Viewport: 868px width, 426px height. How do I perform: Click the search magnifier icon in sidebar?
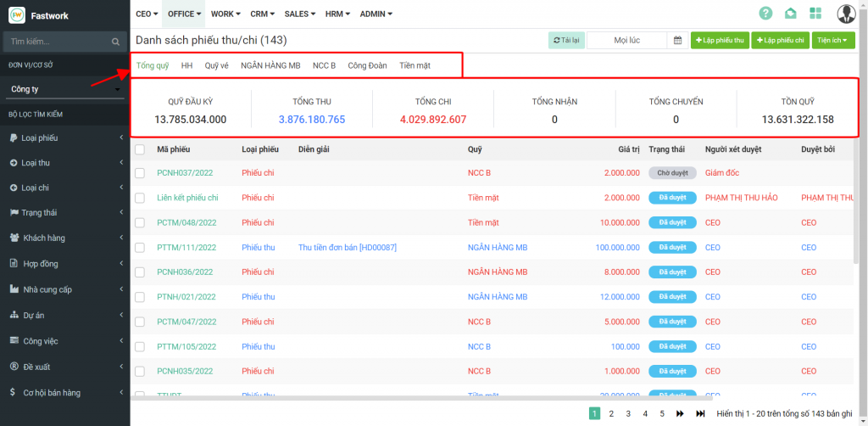click(x=116, y=41)
